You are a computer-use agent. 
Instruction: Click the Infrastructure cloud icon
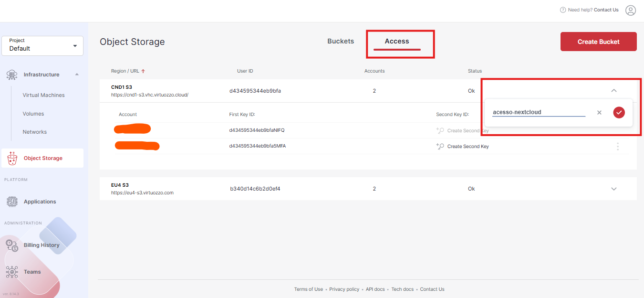coord(12,74)
